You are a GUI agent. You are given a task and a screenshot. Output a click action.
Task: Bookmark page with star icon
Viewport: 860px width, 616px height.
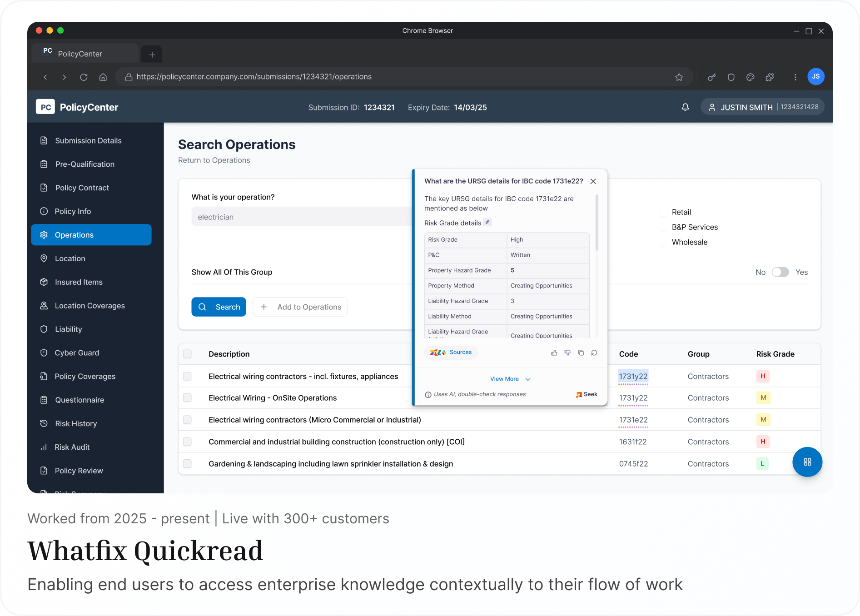pos(679,77)
